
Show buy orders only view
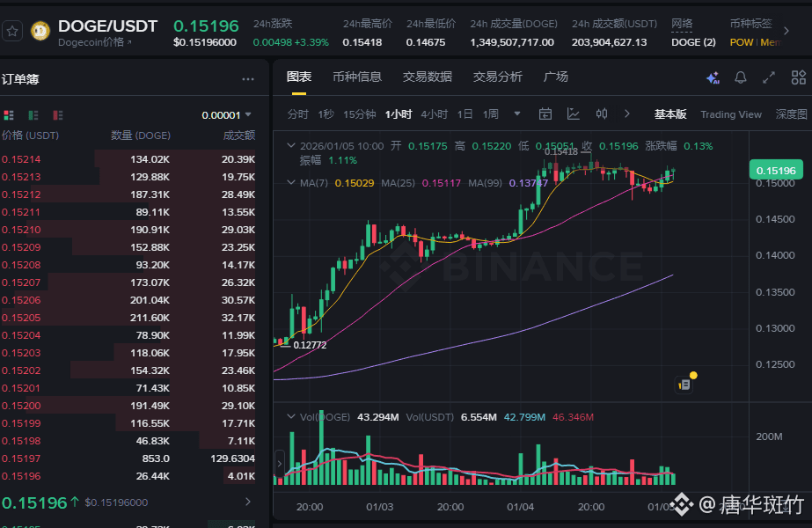click(x=33, y=115)
